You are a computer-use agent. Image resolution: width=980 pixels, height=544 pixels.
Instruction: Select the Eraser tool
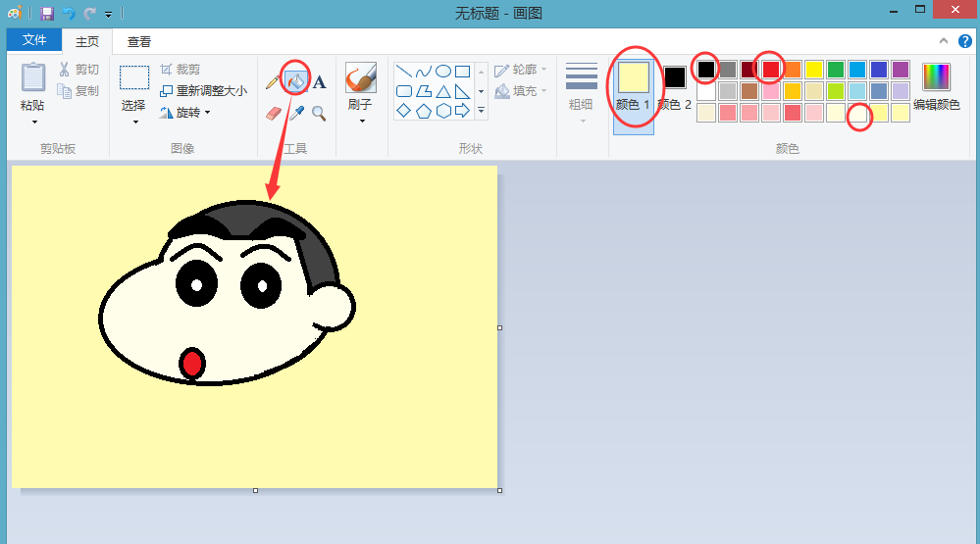[x=273, y=114]
